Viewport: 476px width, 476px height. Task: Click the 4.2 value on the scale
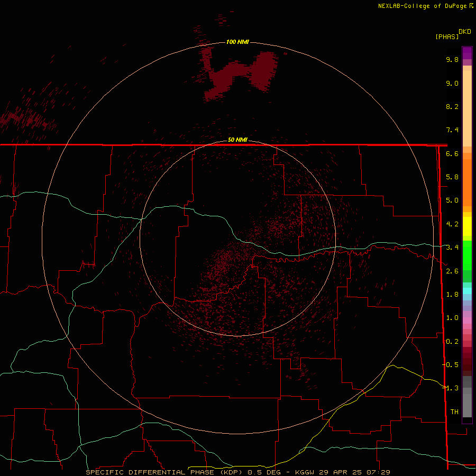(452, 224)
